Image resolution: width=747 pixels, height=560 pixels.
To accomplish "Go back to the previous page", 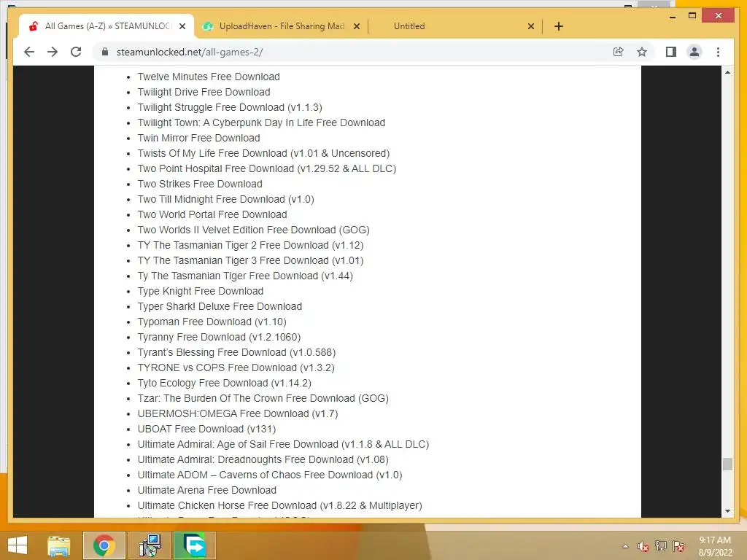I will pyautogui.click(x=29, y=52).
